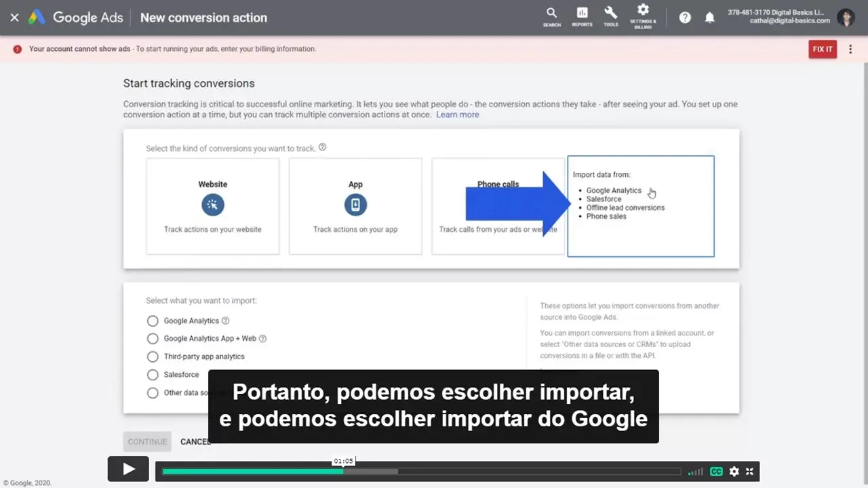This screenshot has width=868, height=488.
Task: Click the account profile avatar
Action: 846,18
